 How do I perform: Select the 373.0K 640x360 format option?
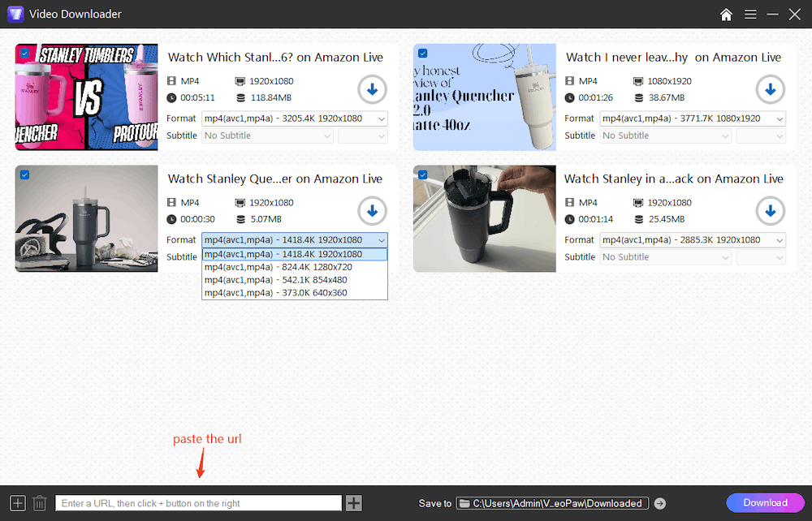click(x=294, y=293)
